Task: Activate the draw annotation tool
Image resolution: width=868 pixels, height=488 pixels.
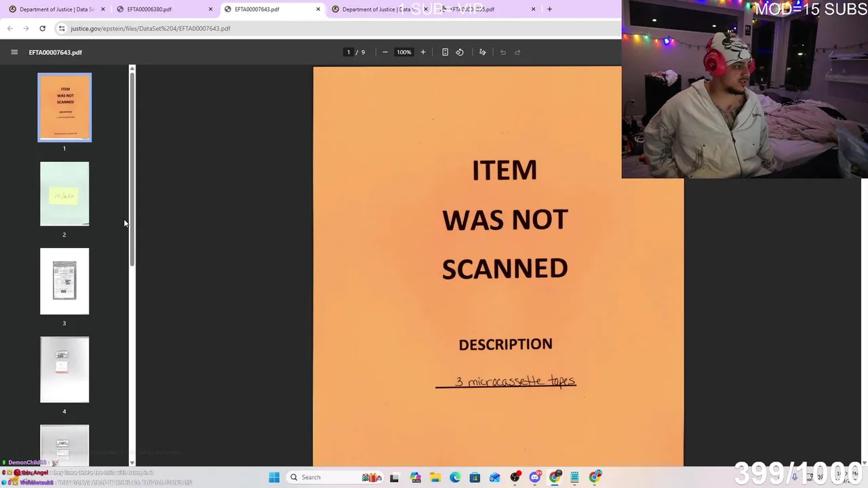Action: click(x=483, y=52)
